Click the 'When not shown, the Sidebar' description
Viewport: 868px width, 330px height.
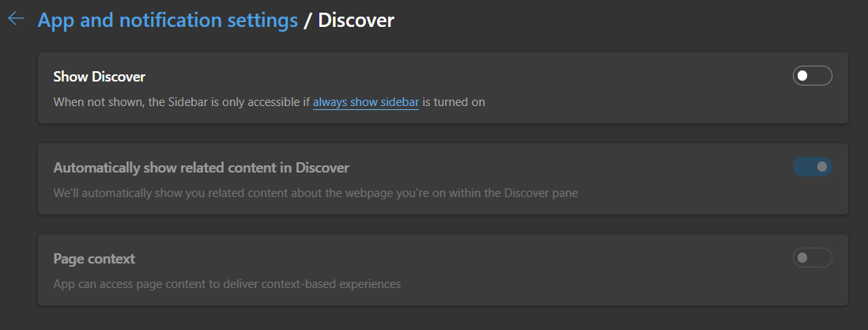tap(269, 102)
